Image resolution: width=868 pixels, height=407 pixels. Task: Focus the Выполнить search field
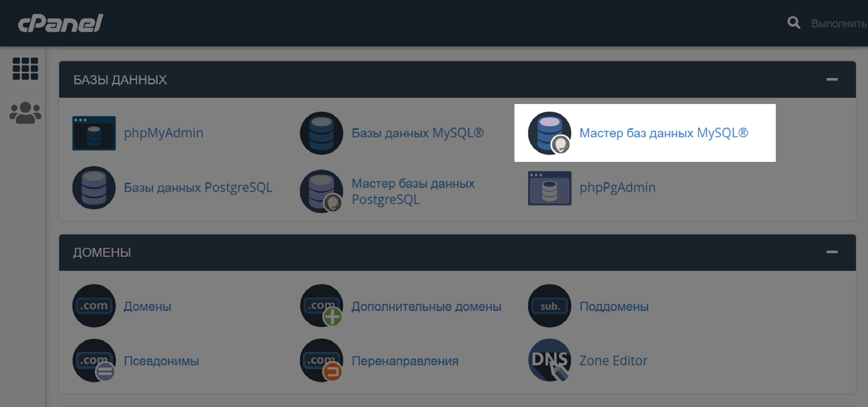pos(839,23)
